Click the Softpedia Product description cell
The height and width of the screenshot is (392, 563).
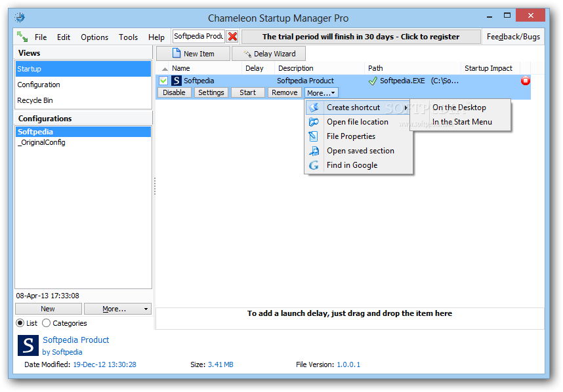[x=305, y=81]
